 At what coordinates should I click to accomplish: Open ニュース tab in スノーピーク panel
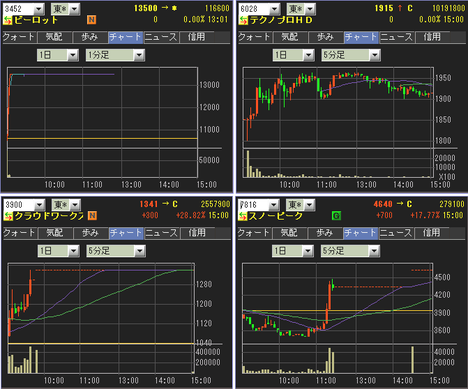pos(396,233)
